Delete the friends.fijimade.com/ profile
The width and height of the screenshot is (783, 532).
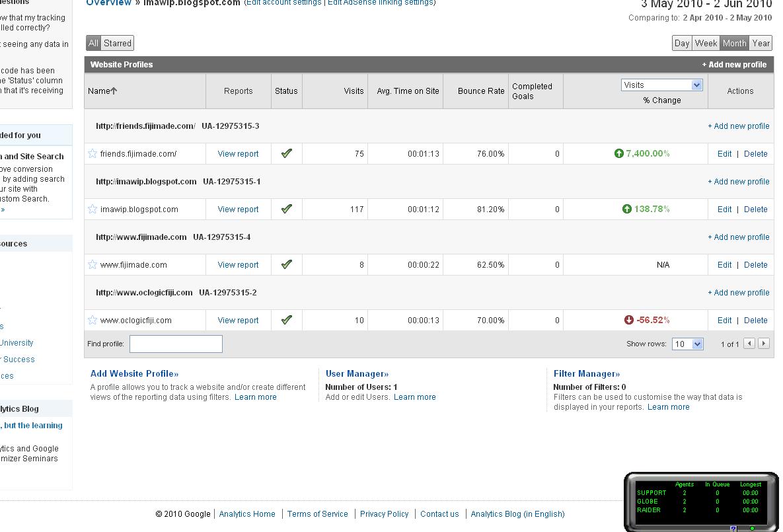(755, 154)
